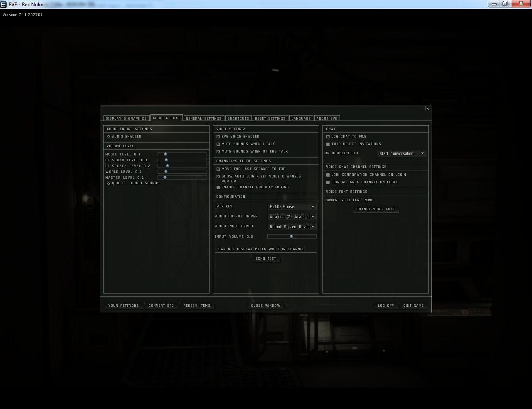Screen dimensions: 532x409
Task: Open the Audio Input Device dropdown
Action: (292, 227)
